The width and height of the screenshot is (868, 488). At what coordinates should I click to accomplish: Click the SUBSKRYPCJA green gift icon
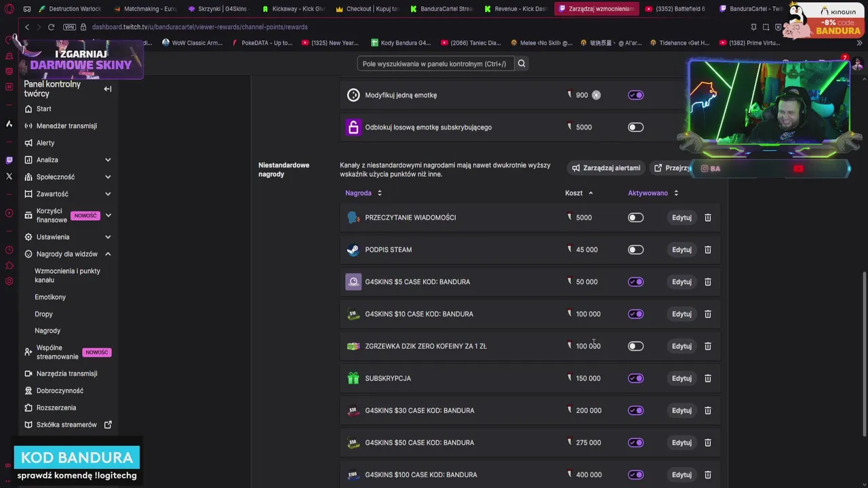(x=353, y=378)
